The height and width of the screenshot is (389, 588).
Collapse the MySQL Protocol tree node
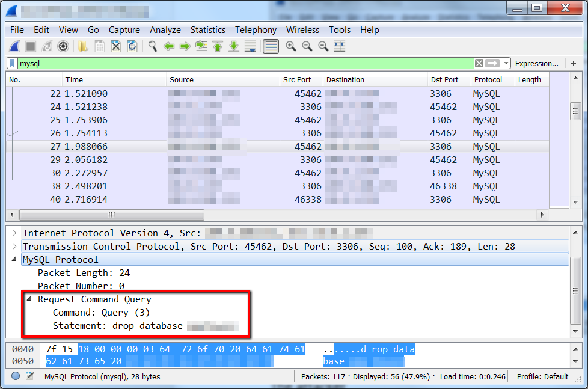point(14,259)
